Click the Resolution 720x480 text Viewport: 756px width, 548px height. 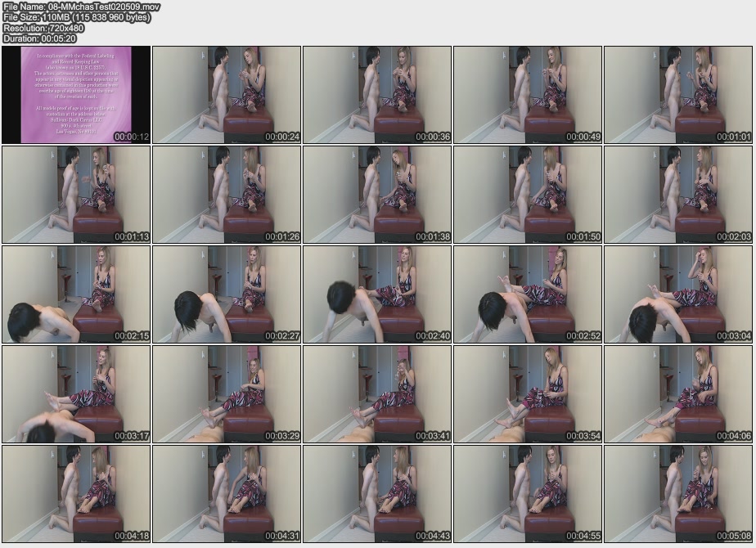point(44,28)
